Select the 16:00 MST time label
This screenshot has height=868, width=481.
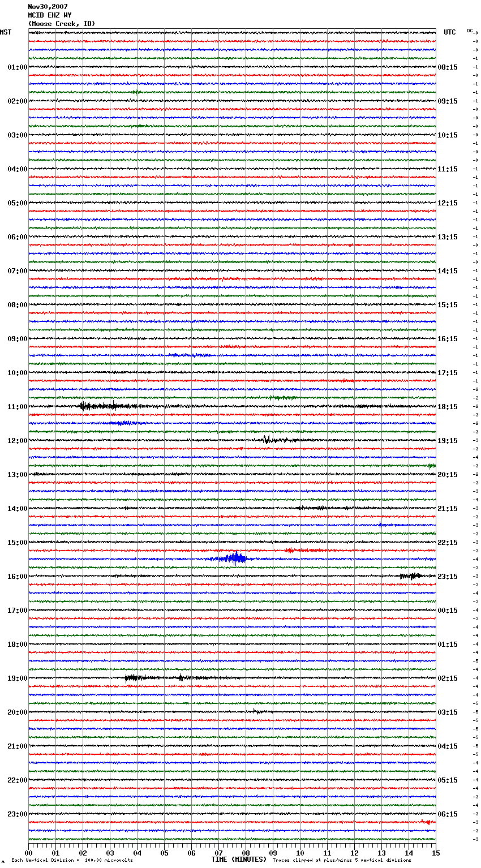point(17,577)
